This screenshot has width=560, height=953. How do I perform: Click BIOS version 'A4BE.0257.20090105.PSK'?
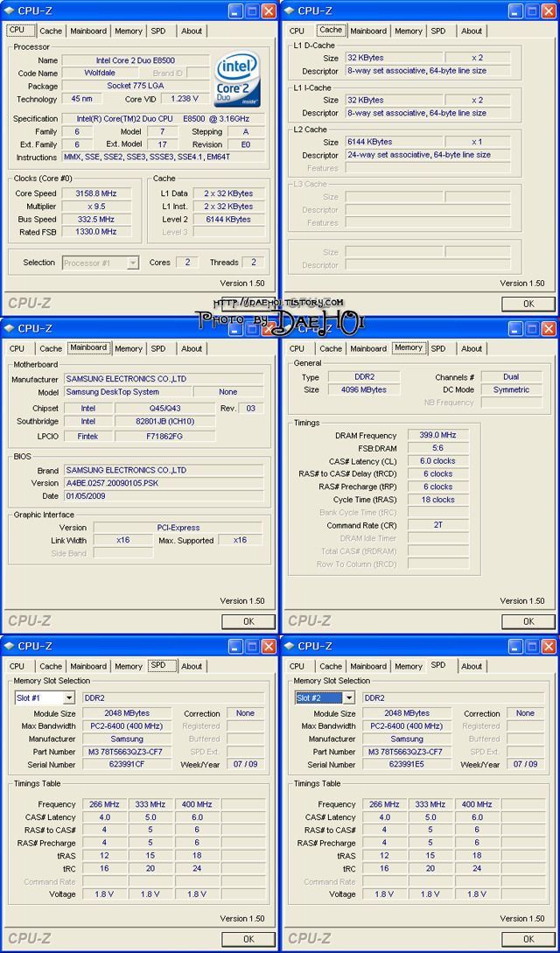click(164, 483)
